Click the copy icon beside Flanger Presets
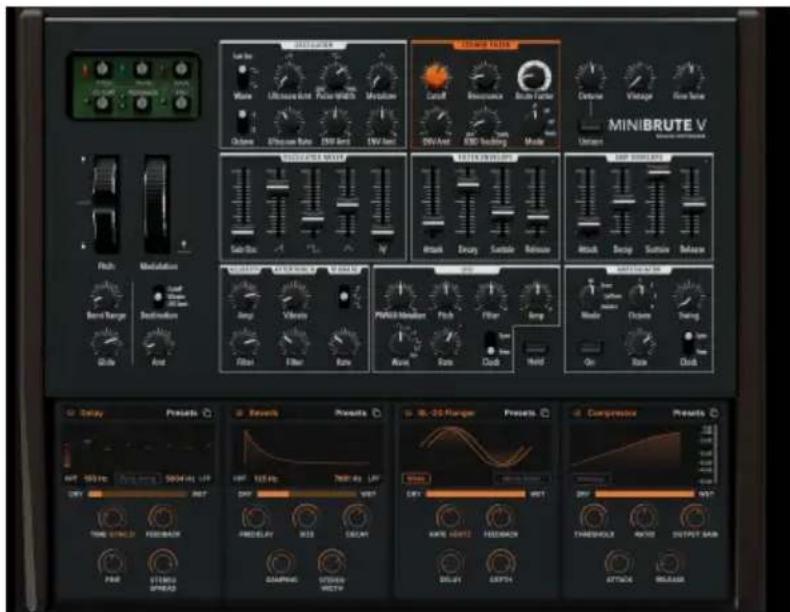This screenshot has width=790, height=612. tap(545, 413)
